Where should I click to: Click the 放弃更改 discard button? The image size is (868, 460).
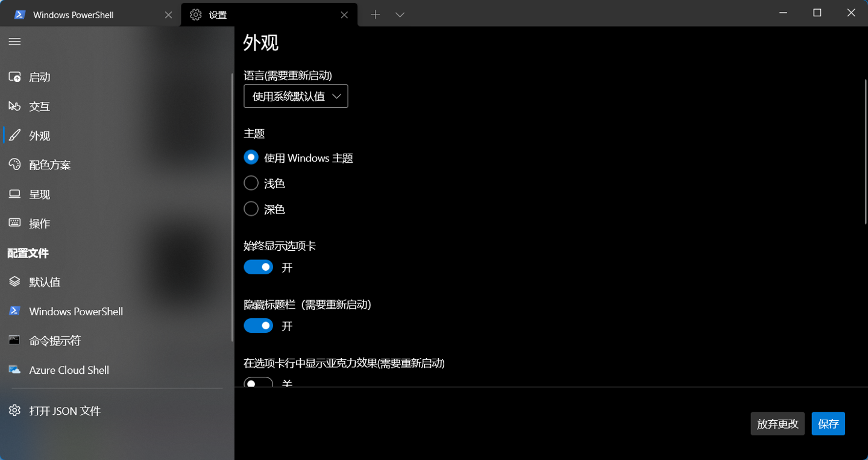(x=778, y=424)
